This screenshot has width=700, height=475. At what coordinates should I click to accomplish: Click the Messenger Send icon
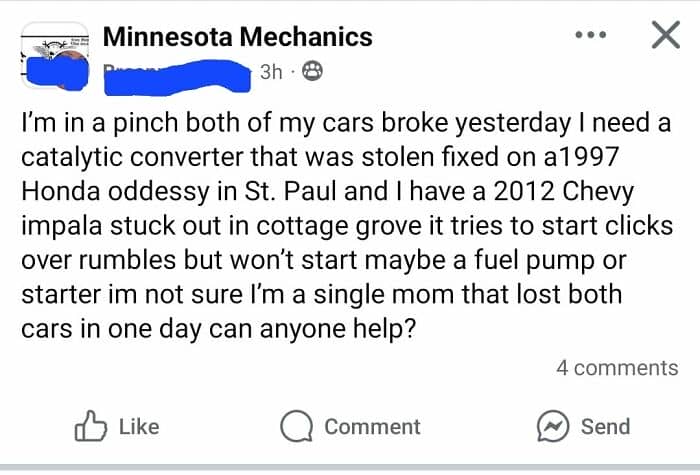(553, 427)
